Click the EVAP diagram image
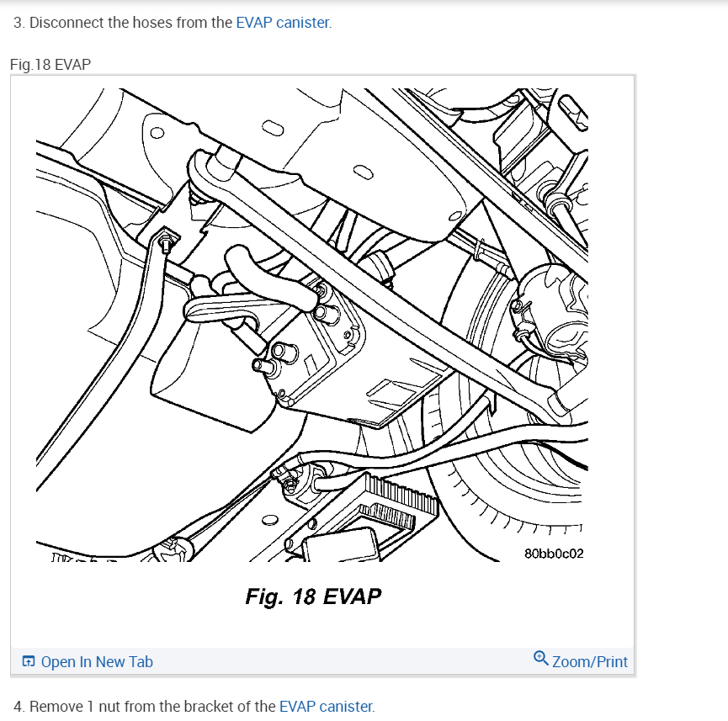This screenshot has width=728, height=721. point(312,325)
